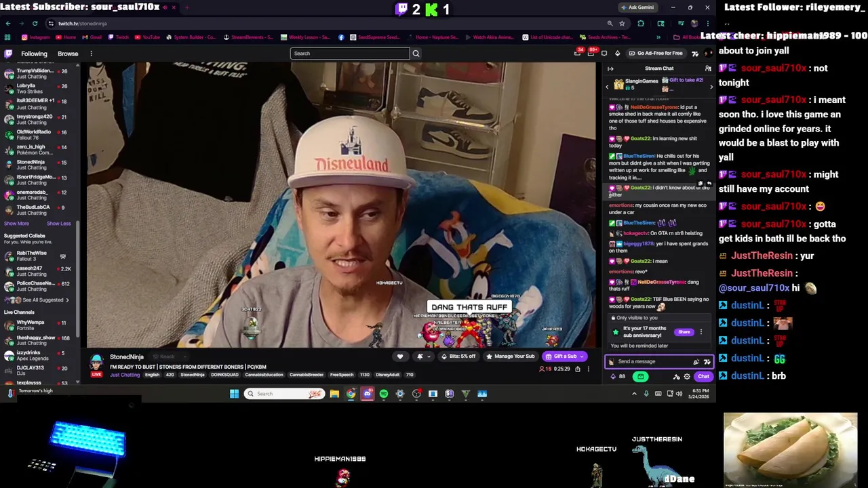Image resolution: width=868 pixels, height=488 pixels.
Task: Click Ask Gemini in title bar
Action: point(637,7)
